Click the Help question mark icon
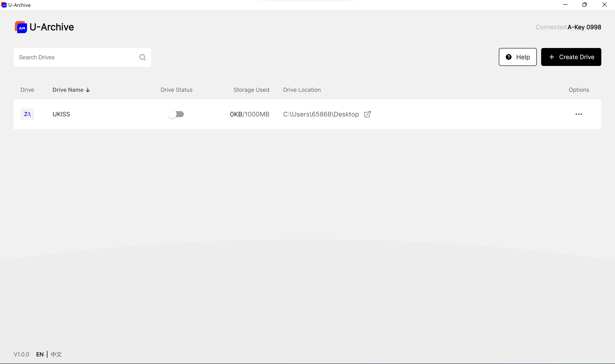615x364 pixels. point(509,57)
